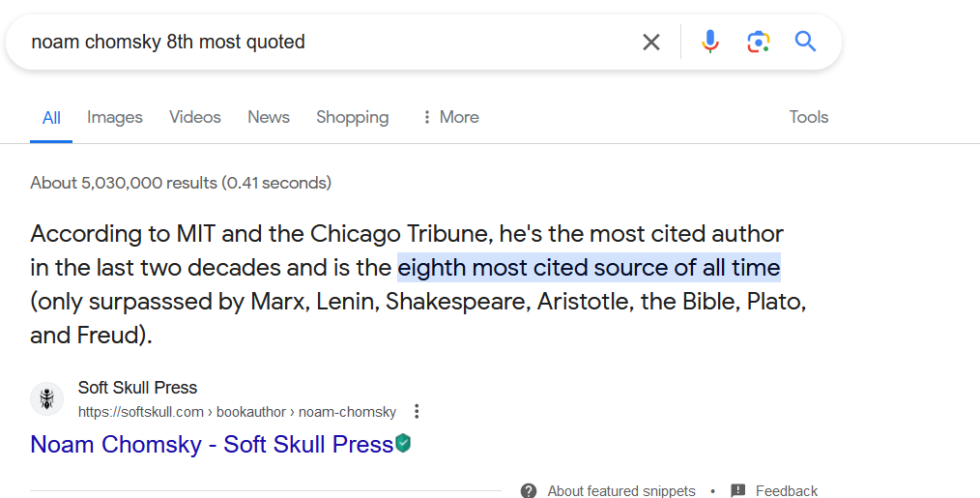980x498 pixels.
Task: Focus the search box containing noam chomsky query
Action: [331, 42]
